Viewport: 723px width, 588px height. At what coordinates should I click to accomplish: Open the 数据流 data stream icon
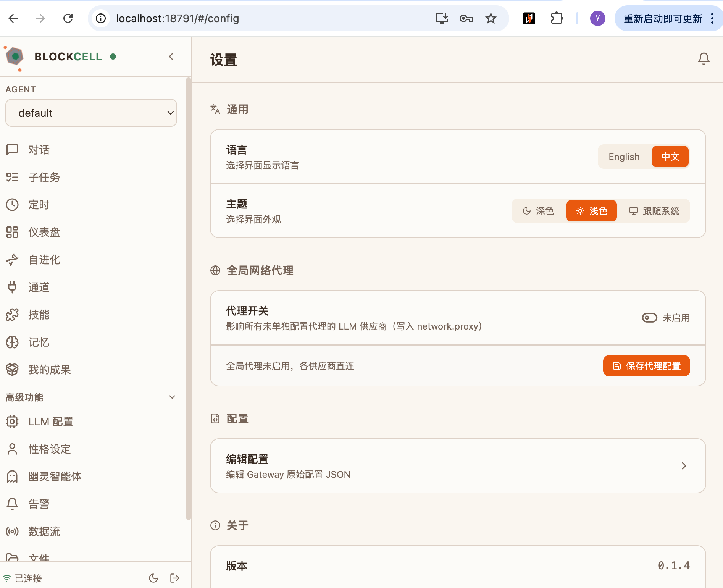[13, 531]
